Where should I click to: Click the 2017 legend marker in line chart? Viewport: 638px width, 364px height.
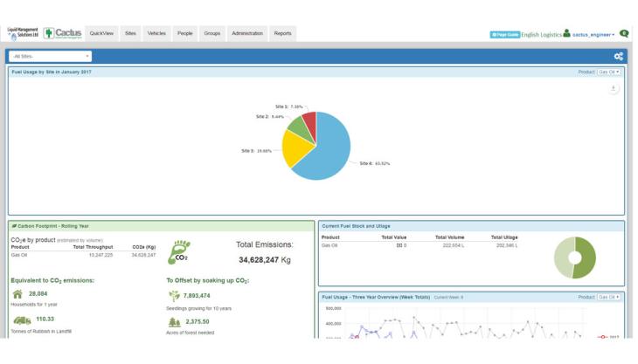pos(602,337)
